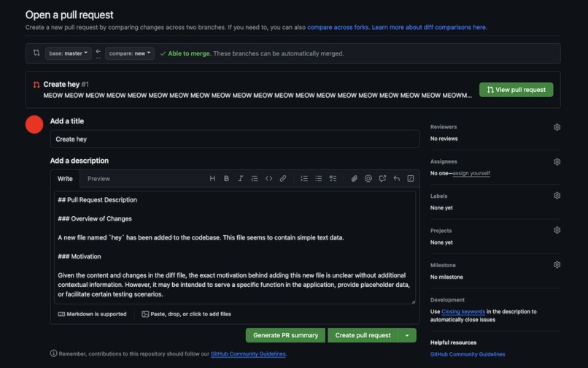Switch to the Write tab
This screenshot has width=588, height=368.
pos(65,179)
